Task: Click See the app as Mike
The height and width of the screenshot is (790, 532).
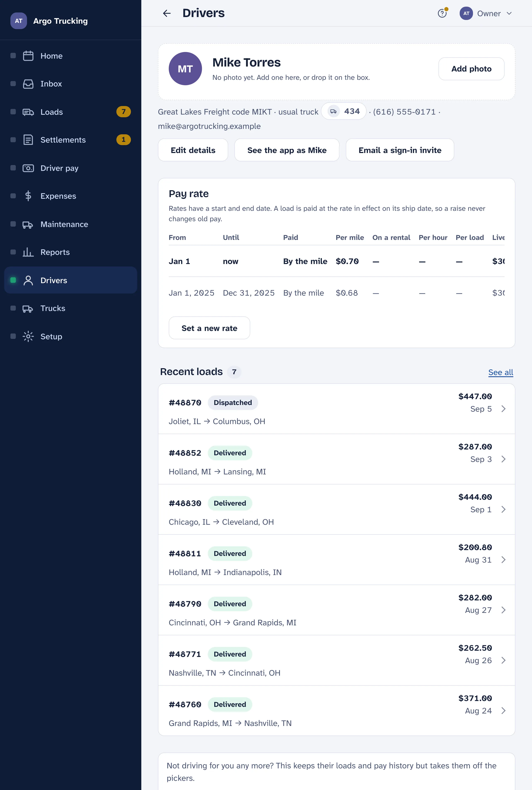Action: (287, 150)
